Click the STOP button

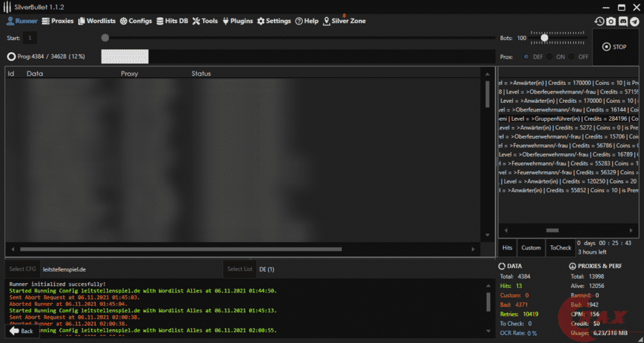pos(615,46)
